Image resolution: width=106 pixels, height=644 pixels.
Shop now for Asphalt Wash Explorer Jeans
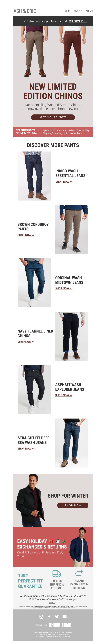tap(64, 395)
